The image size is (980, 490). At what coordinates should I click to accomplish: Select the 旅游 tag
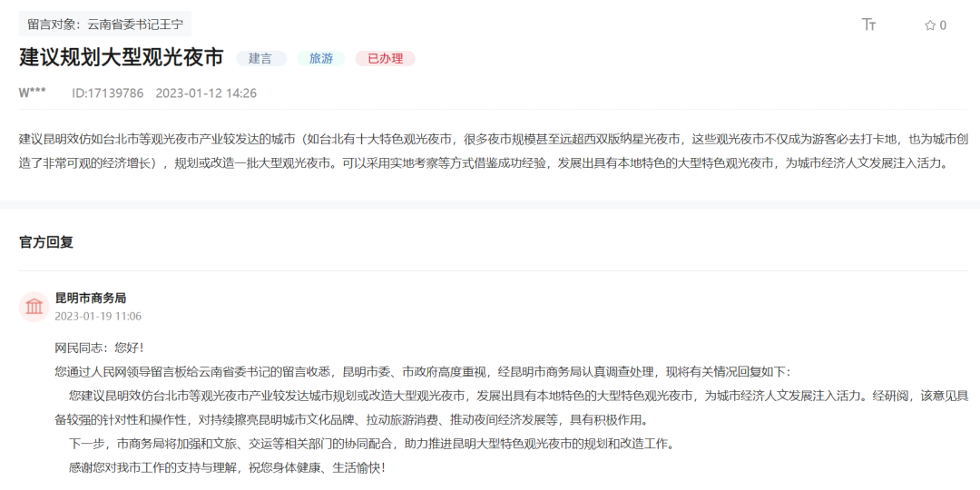[321, 59]
